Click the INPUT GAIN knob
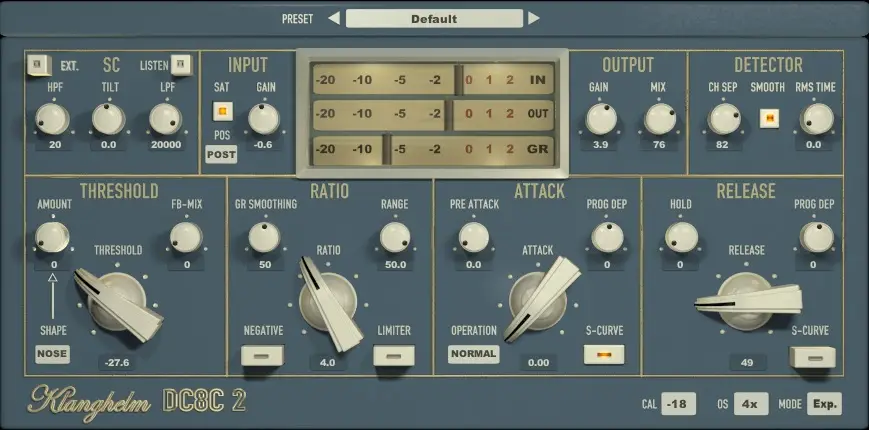This screenshot has width=869, height=430. click(x=264, y=119)
